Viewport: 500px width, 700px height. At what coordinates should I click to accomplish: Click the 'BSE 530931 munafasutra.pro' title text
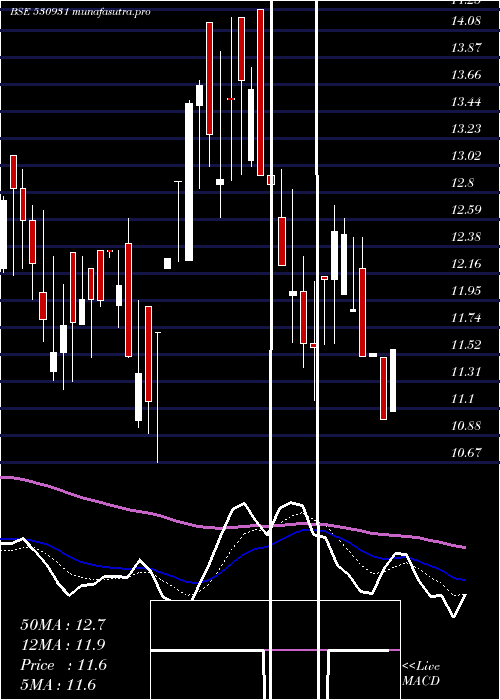pyautogui.click(x=80, y=12)
